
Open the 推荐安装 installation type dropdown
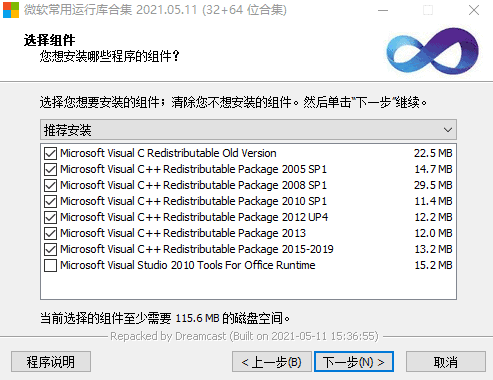(x=248, y=130)
